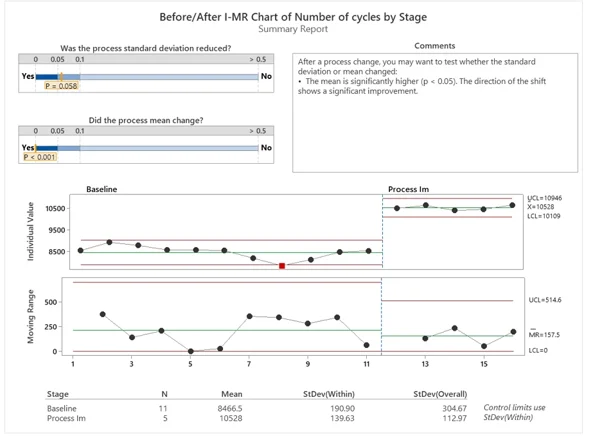This screenshot has width=593, height=443.
Task: Click the Individual Value axis label
Action: click(30, 232)
